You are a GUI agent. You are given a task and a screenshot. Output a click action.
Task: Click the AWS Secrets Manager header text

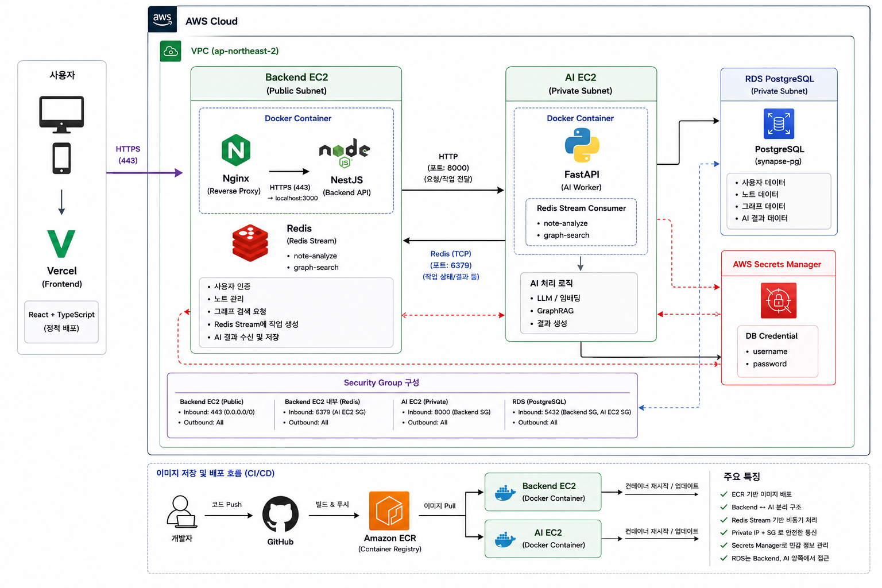pos(777,264)
